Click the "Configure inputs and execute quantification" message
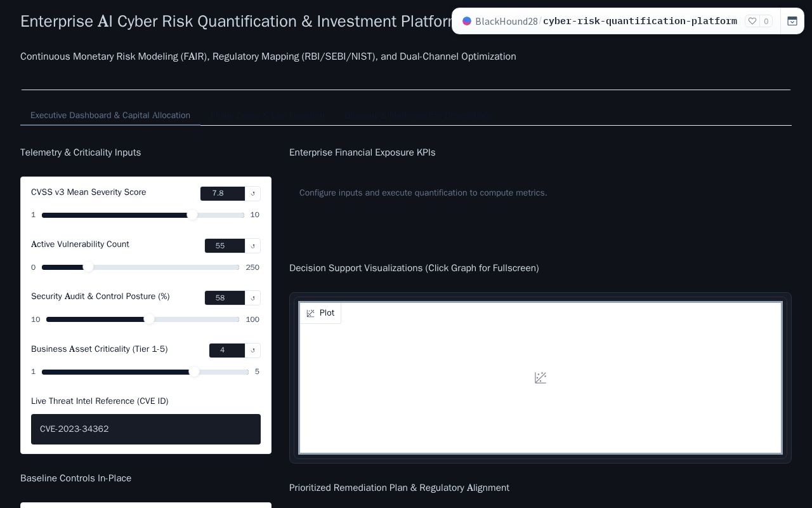The image size is (812, 508). pos(423,192)
